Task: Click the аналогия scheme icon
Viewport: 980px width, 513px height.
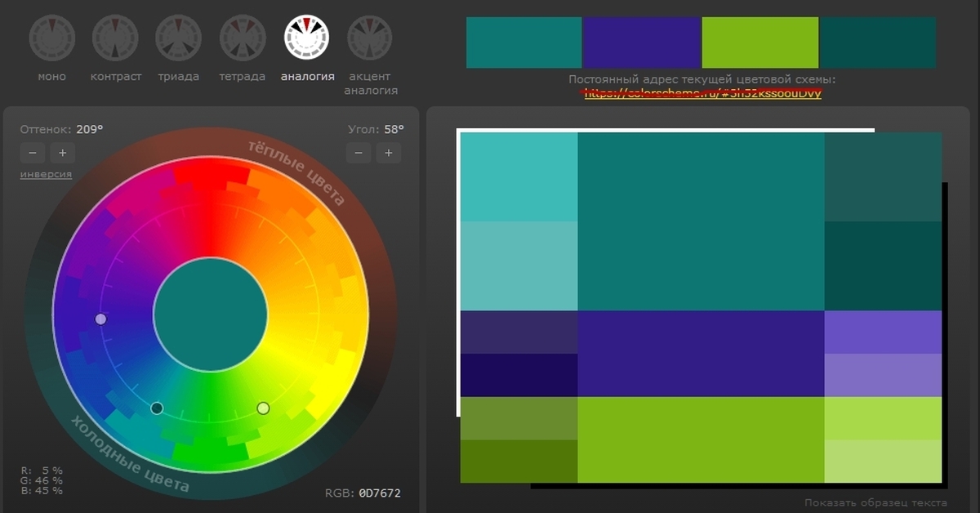Action: [x=306, y=38]
